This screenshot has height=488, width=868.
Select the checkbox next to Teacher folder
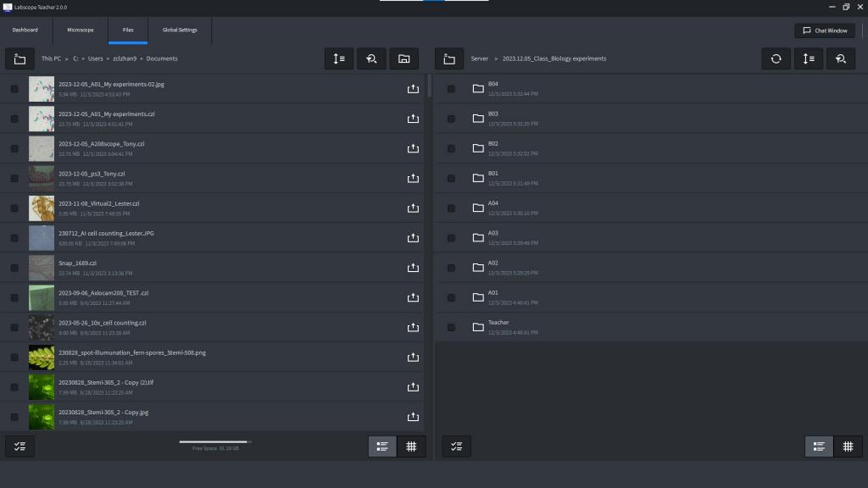(x=451, y=328)
